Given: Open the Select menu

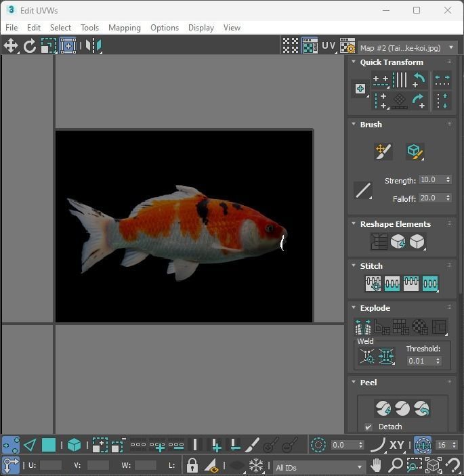Looking at the screenshot, I should coord(60,28).
